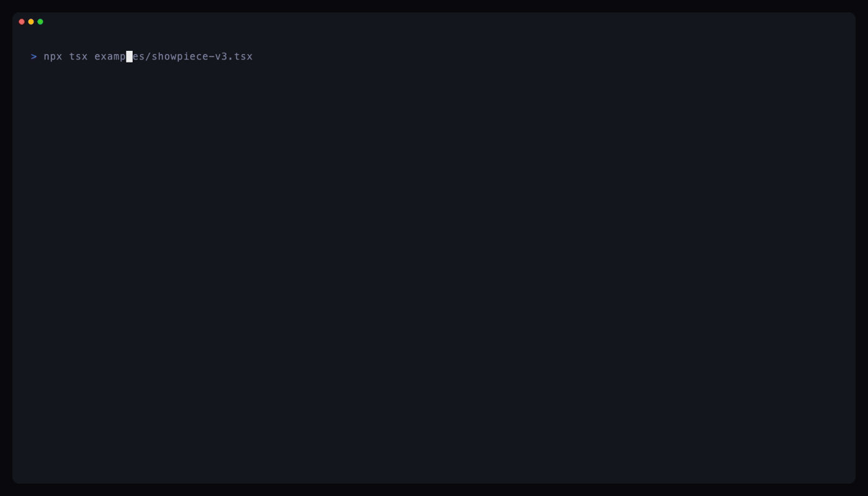Click the word examp before the cursor
Viewport: 868px width, 496px height.
click(110, 57)
